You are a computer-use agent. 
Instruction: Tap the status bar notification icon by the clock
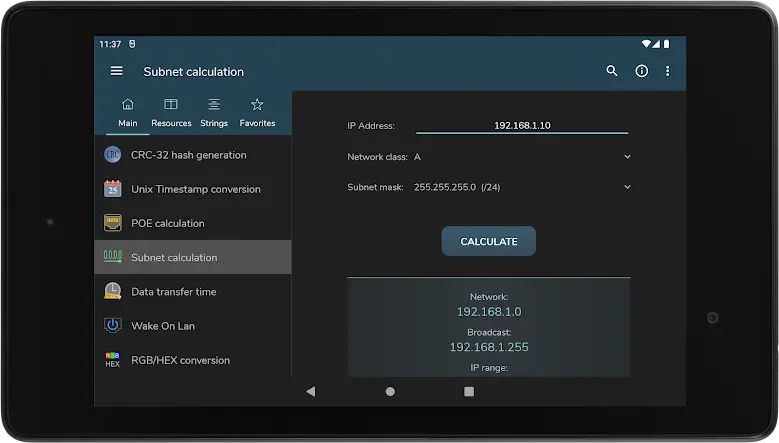pos(132,44)
